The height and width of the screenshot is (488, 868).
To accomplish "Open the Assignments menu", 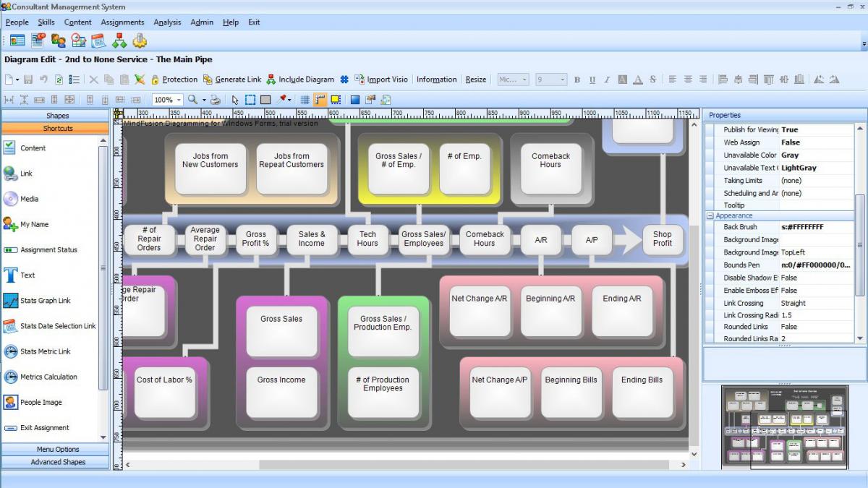I will point(122,22).
